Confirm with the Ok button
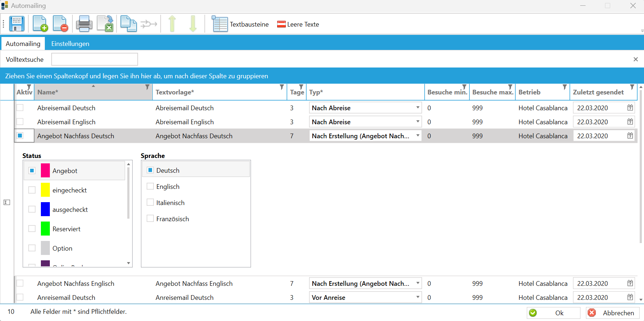 [553, 313]
